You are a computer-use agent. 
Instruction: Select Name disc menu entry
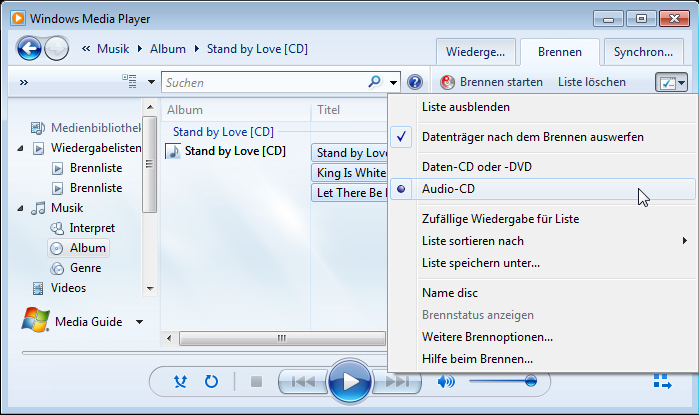[x=543, y=293]
